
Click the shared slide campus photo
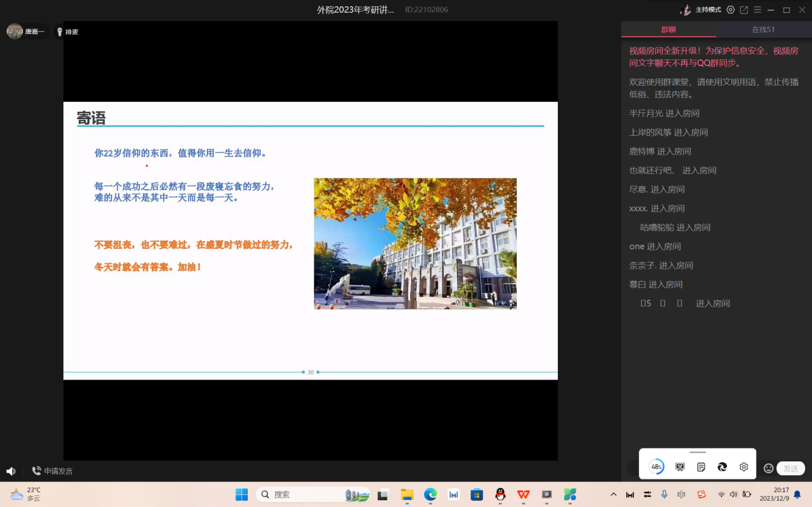415,243
